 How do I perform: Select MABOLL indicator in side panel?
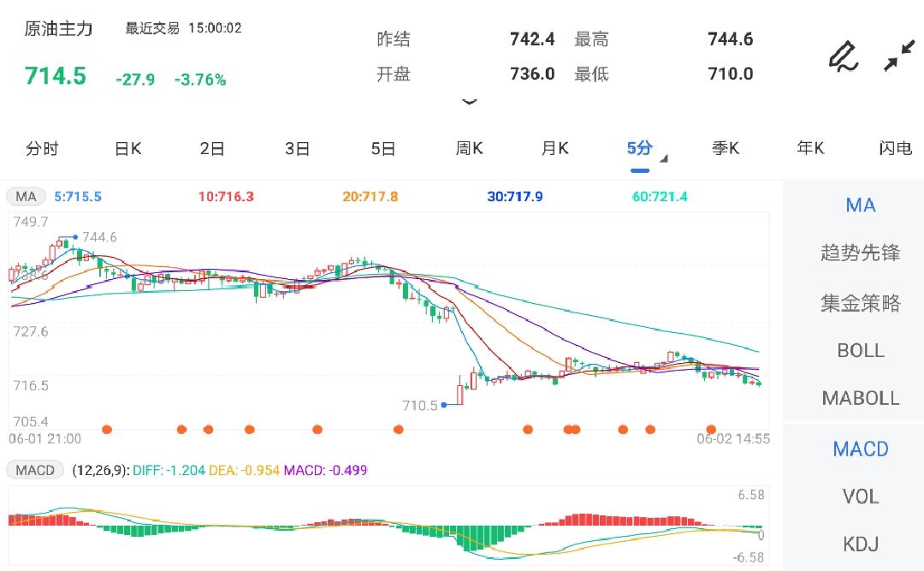[860, 398]
